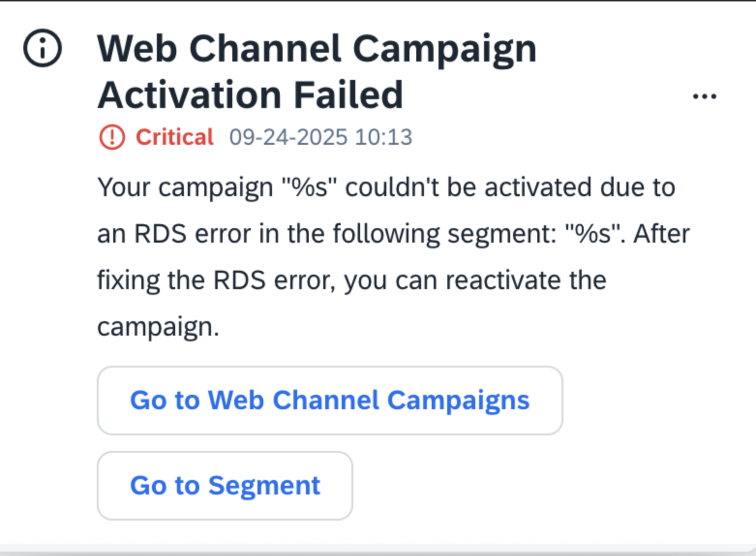Navigate to campaigns list using the top button
This screenshot has height=556, width=756.
(330, 400)
